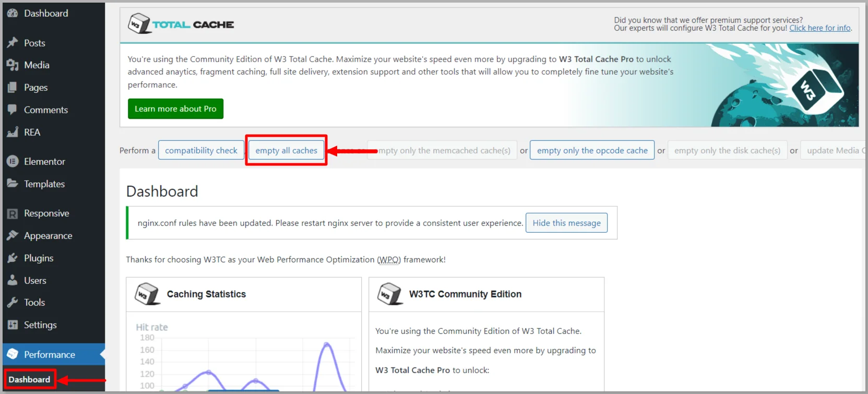Viewport: 868px width, 394px height.
Task: Open the Appearance menu
Action: 53,236
